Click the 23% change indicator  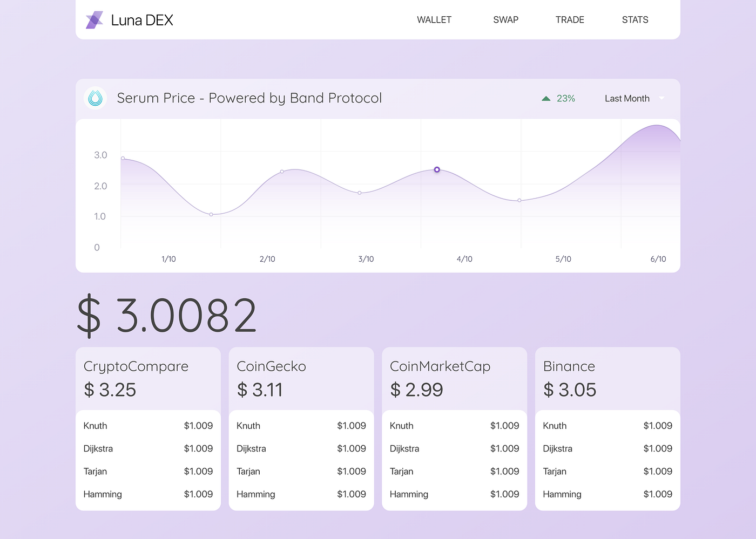tap(565, 98)
